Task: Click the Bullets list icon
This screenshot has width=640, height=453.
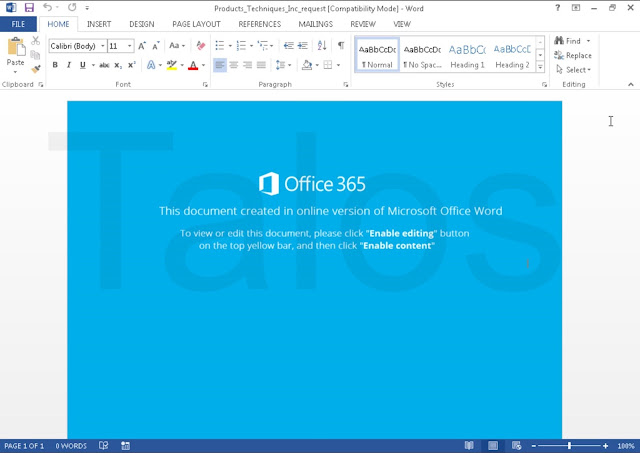Action: tap(220, 45)
